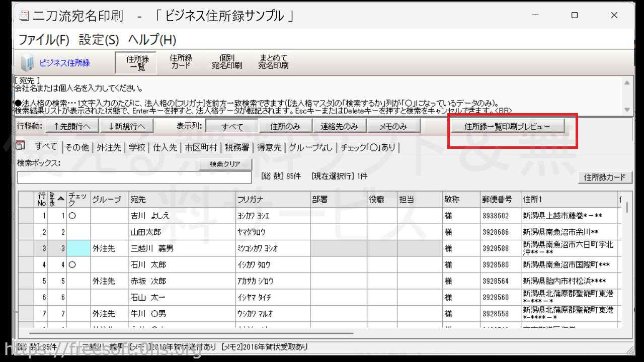Open the ファイル(F) menu
The height and width of the screenshot is (362, 644).
(x=44, y=40)
